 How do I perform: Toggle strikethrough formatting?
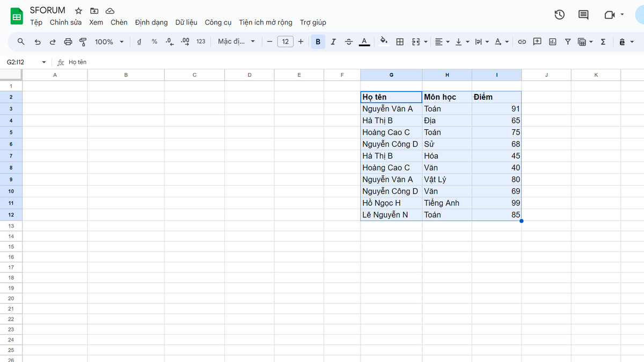tap(349, 42)
